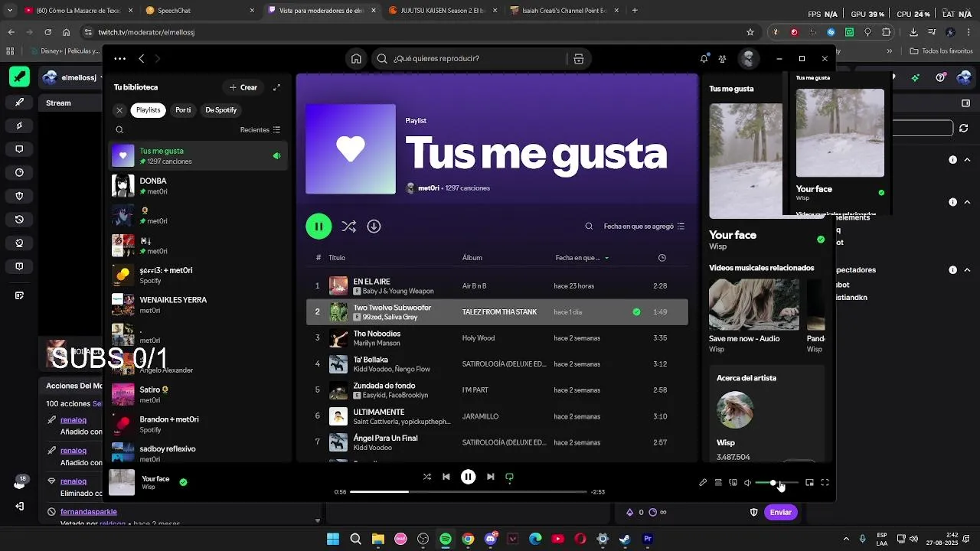Select the De Spotify filter chip
This screenshot has height=551, width=980.
(220, 110)
